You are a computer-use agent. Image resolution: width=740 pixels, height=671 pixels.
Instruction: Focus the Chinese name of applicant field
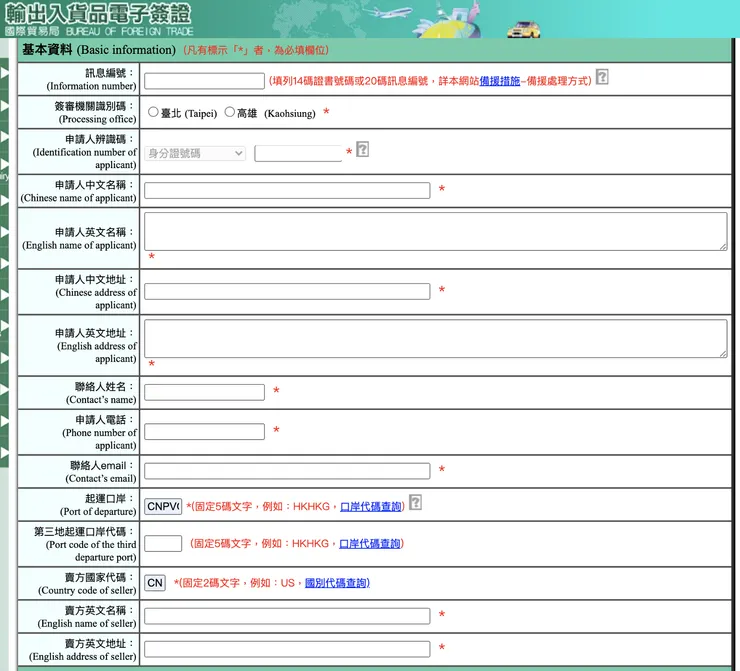point(287,190)
